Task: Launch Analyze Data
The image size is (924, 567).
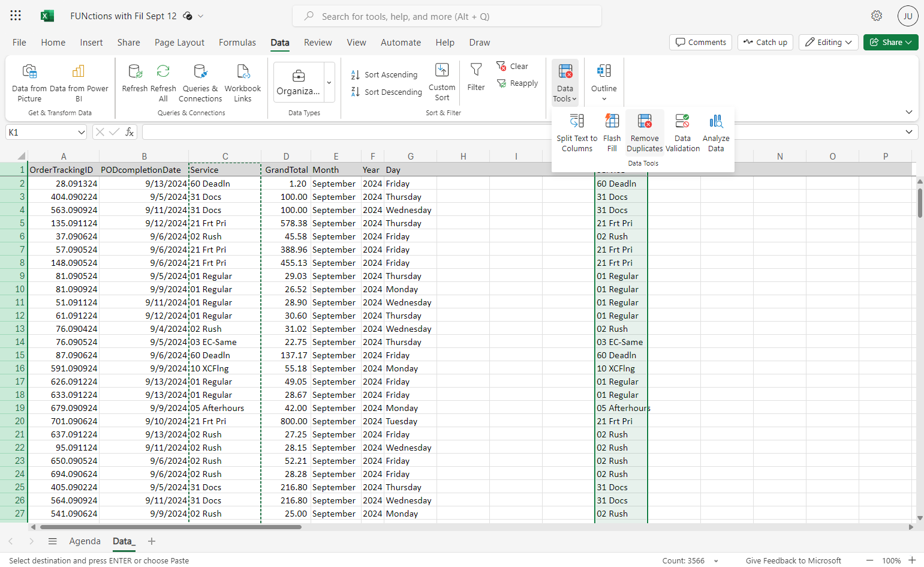Action: point(716,133)
